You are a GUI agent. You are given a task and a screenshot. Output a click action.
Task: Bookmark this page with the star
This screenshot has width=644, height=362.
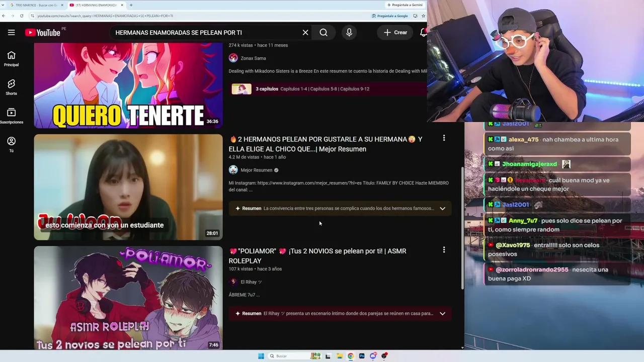pyautogui.click(x=424, y=16)
